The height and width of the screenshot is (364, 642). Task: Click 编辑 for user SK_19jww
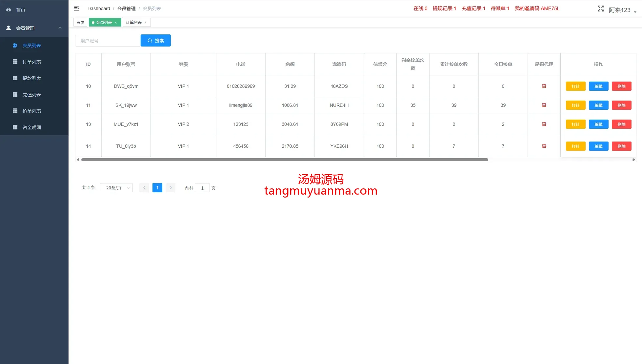pos(598,105)
